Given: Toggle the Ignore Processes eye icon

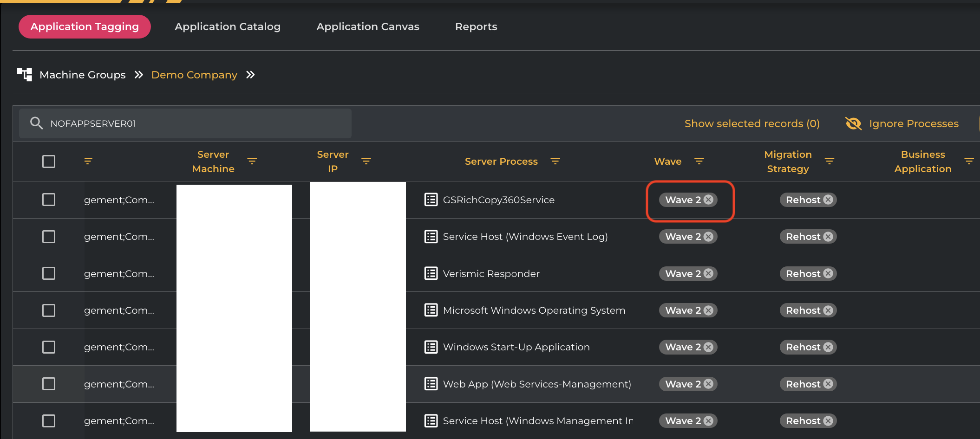Looking at the screenshot, I should tap(853, 123).
